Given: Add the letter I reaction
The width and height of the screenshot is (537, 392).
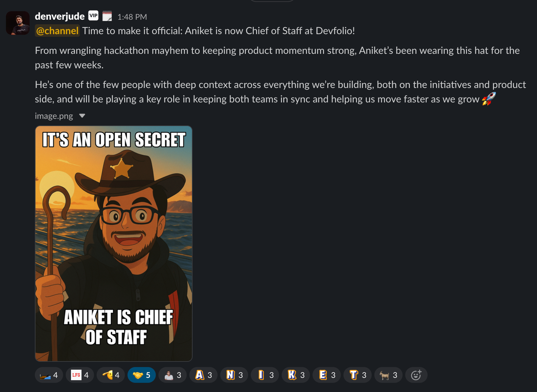Looking at the screenshot, I should pos(265,375).
